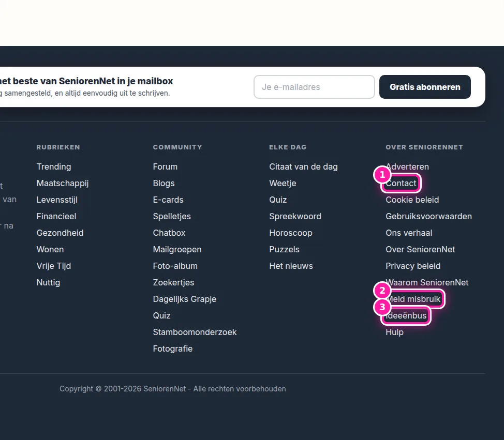Open the Ideeënbus link
Screen dimensions: 504x440
[x=406, y=316]
